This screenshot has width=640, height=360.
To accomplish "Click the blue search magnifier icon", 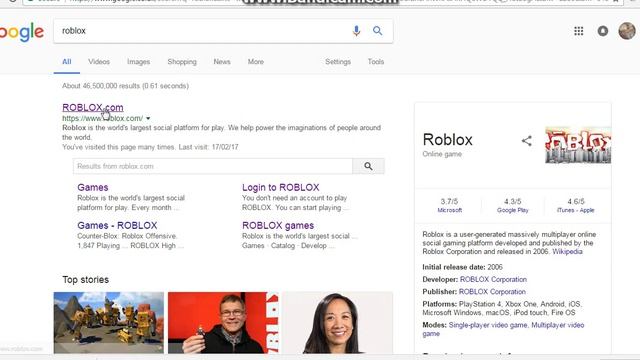I will point(378,31).
